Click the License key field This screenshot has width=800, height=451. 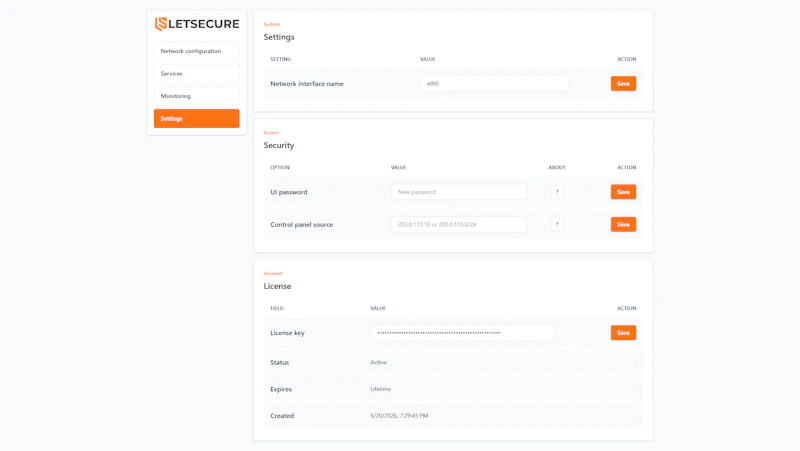coord(462,333)
